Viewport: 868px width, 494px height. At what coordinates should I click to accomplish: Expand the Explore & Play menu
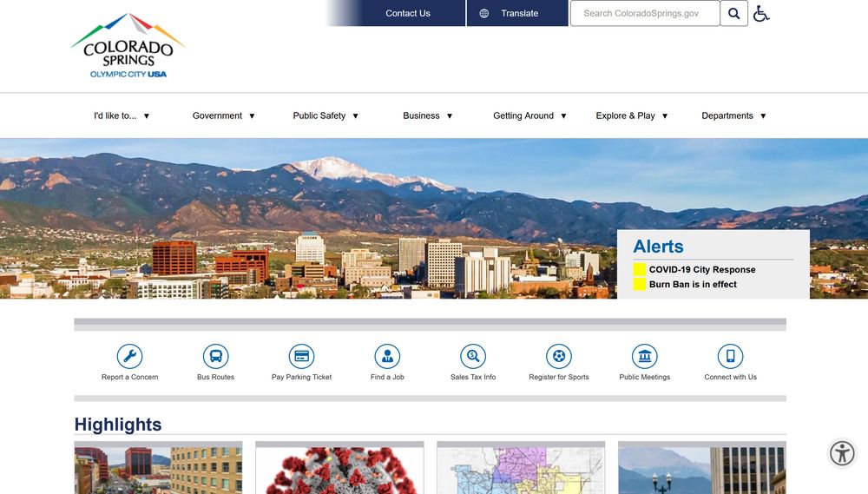632,115
